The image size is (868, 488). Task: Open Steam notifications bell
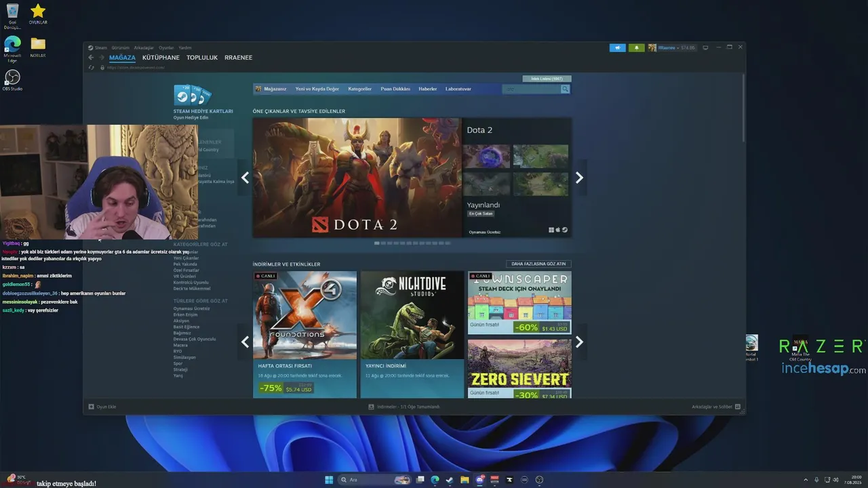[x=636, y=47]
